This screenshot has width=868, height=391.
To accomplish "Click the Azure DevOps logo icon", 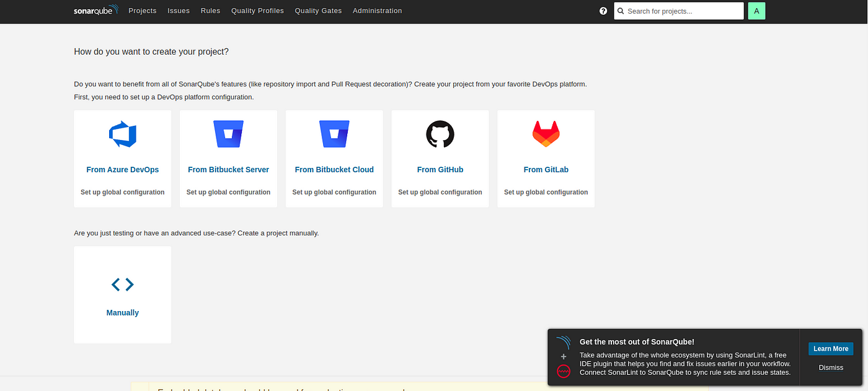I will coord(123,134).
